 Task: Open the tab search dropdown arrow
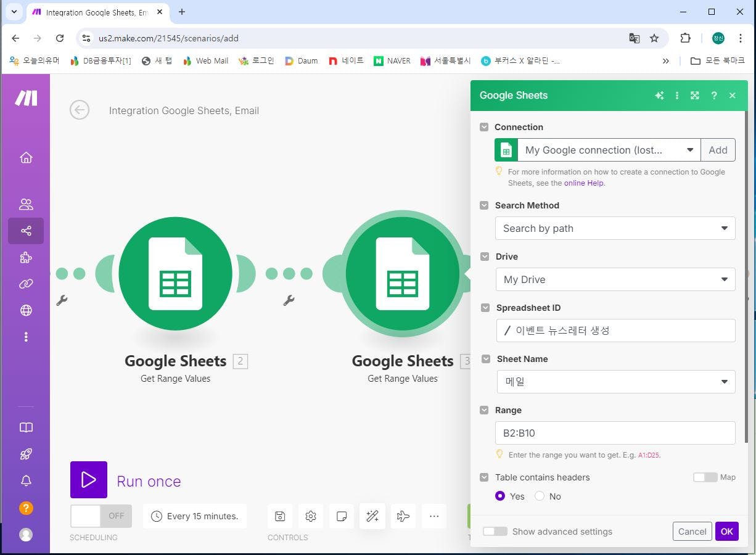[x=14, y=12]
